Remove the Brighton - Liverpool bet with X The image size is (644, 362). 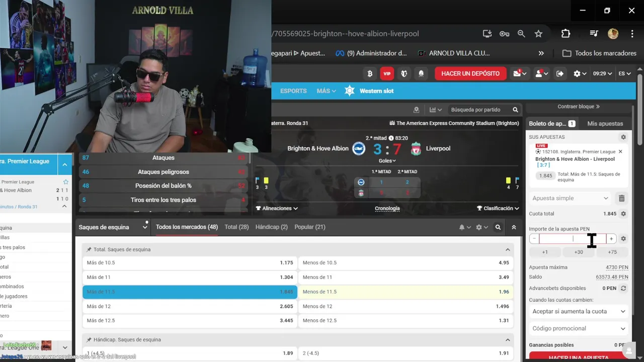620,151
